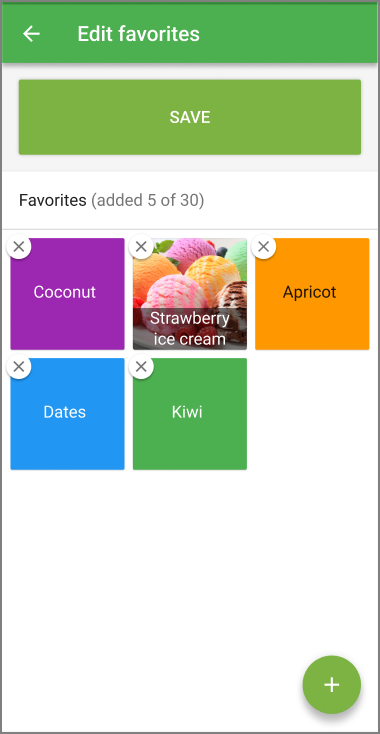The width and height of the screenshot is (380, 734).
Task: Click the Edit favorites title
Action: (x=139, y=34)
